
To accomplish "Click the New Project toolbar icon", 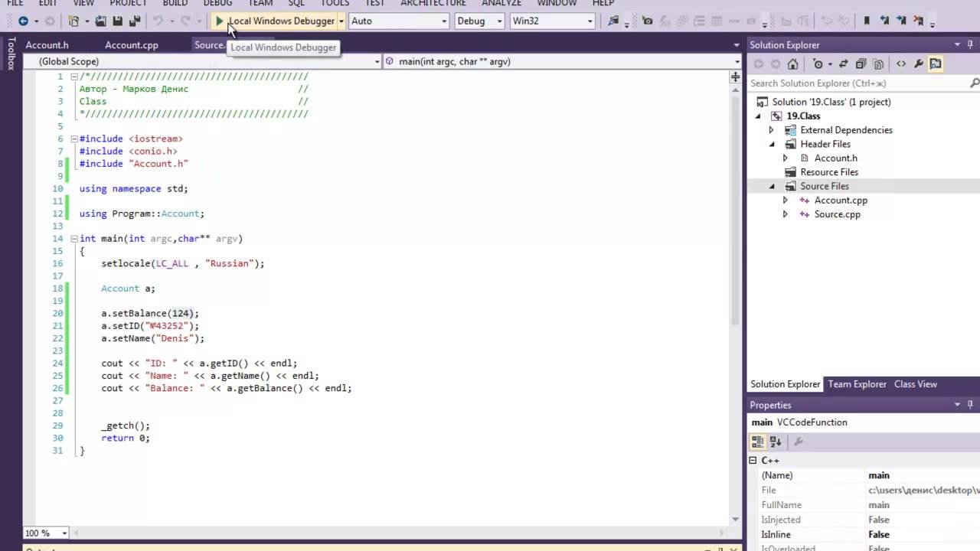I will coord(74,21).
